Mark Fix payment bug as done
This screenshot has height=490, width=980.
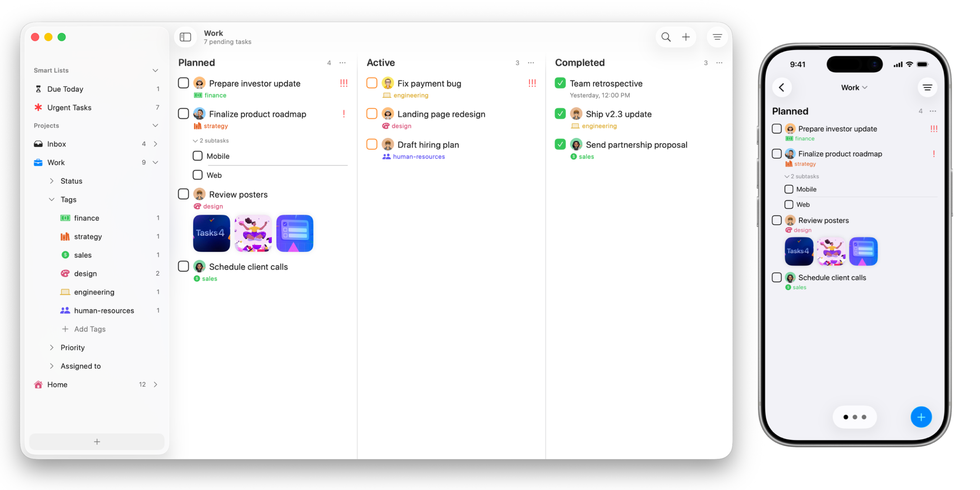[372, 83]
